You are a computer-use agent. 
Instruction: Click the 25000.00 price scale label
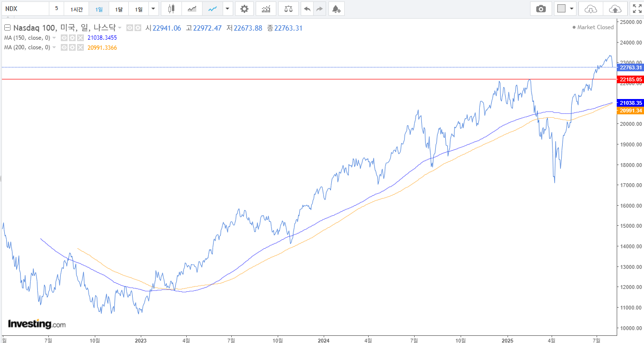point(631,22)
